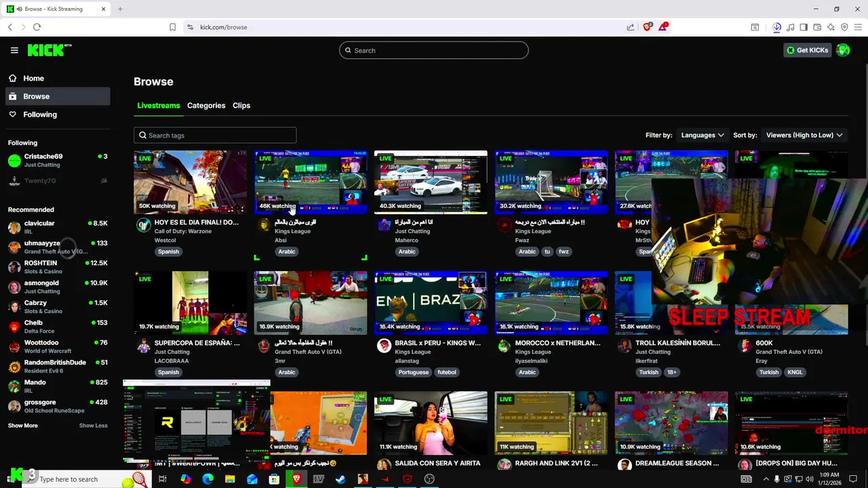Switch to Categories tab
Screen dimensions: 868x488
[206, 106]
